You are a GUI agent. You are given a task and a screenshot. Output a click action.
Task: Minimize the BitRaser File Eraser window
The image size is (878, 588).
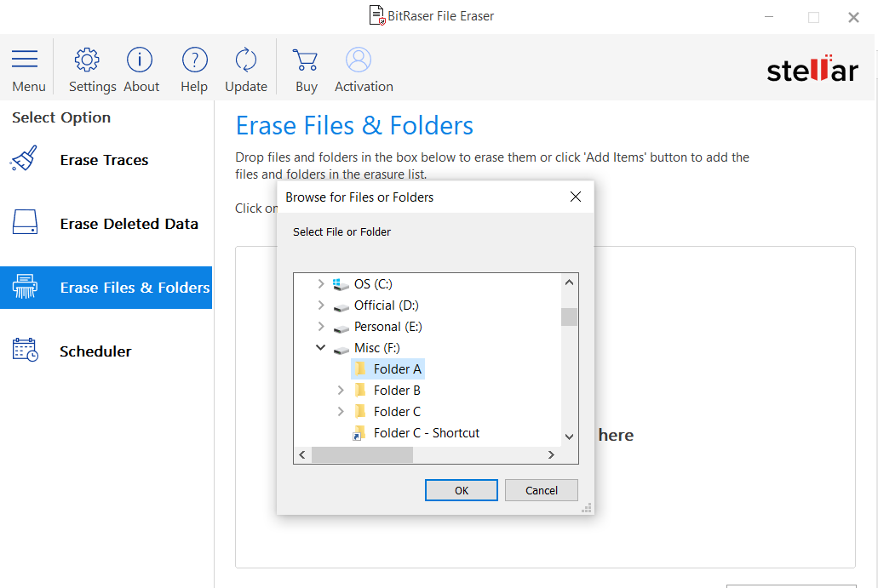click(x=769, y=17)
